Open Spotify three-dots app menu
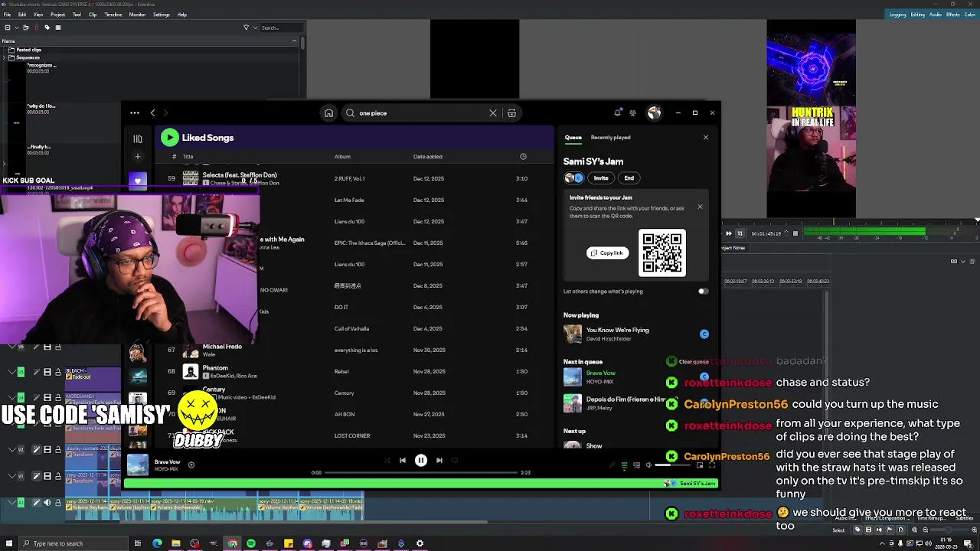This screenshot has height=551, width=980. 135,113
